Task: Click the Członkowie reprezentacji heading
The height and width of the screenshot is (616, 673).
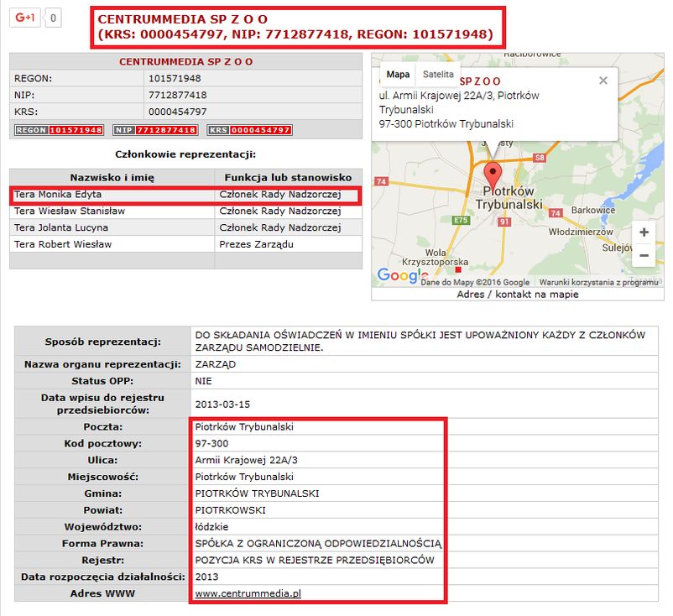Action: tap(185, 154)
